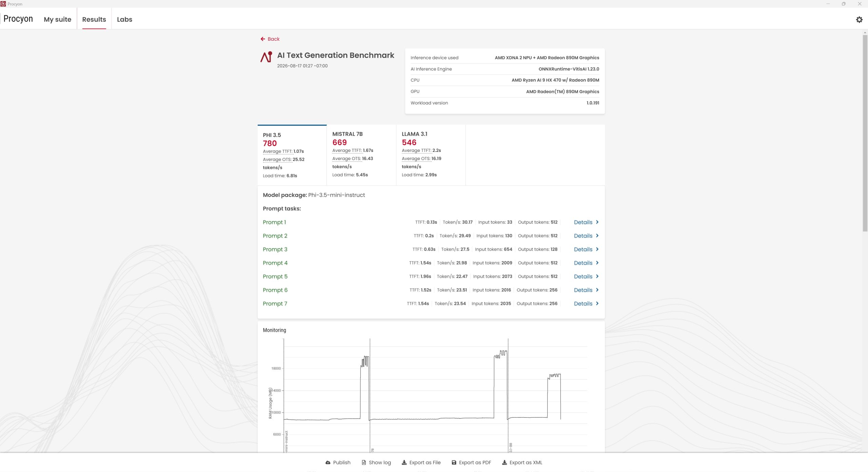Click the Average OTS label under MISTRAL 7B
The width and height of the screenshot is (868, 472).
click(x=347, y=158)
